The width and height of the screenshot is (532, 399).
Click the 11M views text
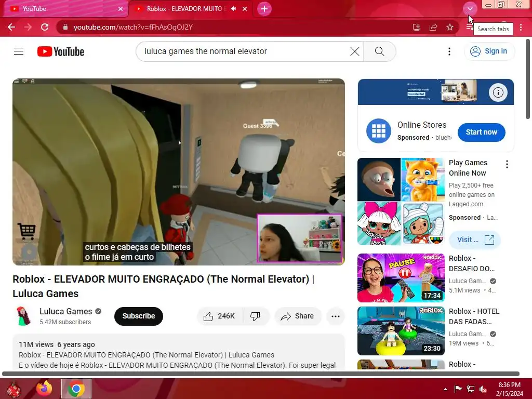point(36,344)
